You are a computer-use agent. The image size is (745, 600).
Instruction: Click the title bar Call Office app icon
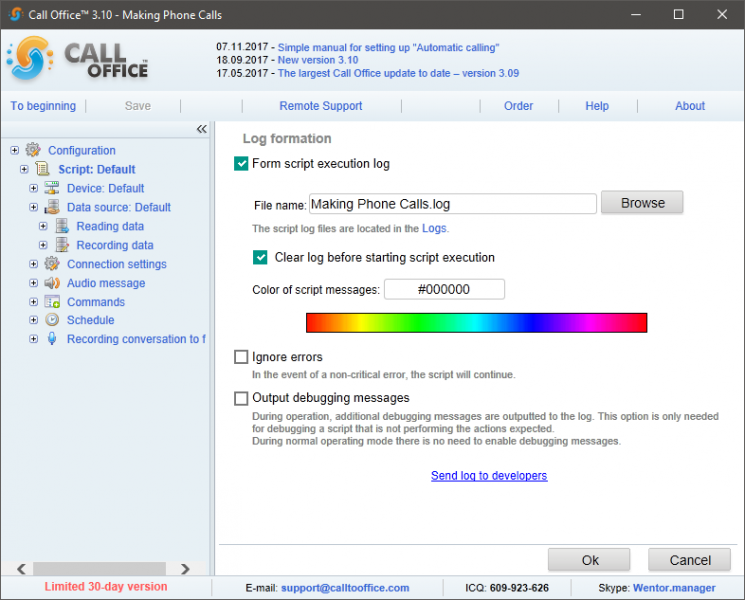point(15,14)
